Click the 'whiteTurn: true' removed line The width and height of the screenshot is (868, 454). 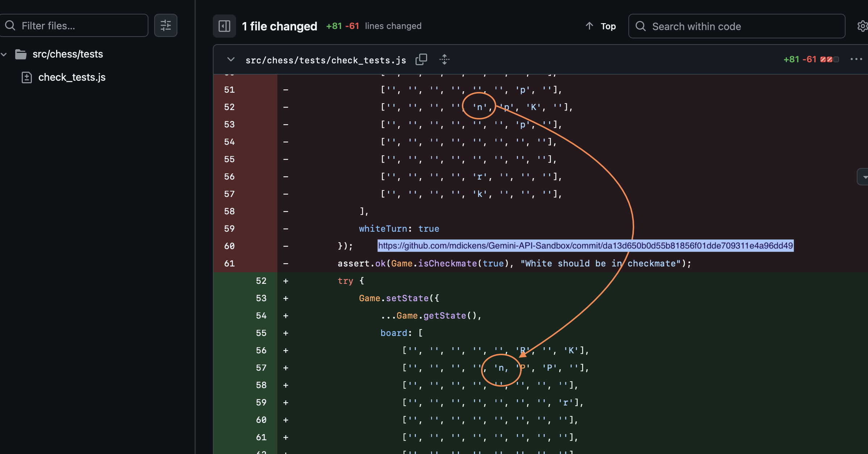399,229
